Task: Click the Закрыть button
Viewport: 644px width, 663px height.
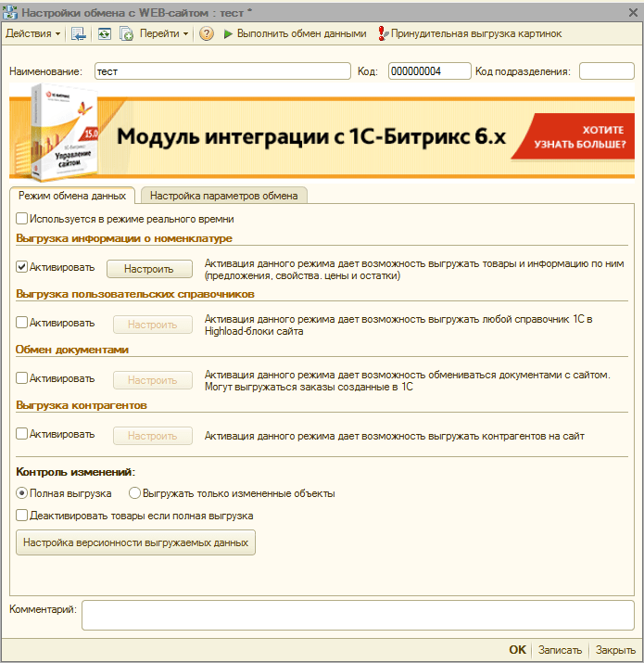Action: [615, 650]
